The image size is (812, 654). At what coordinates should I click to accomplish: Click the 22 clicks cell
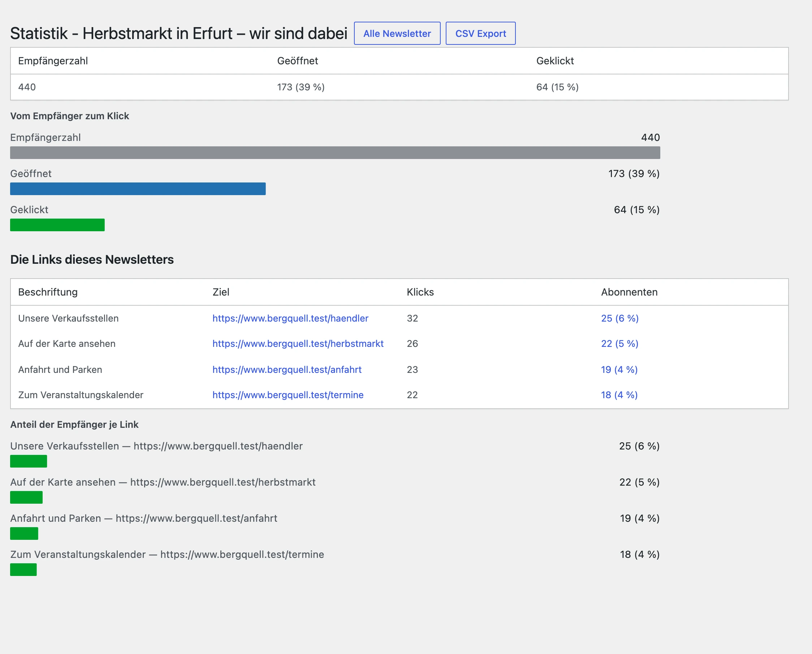[413, 395]
